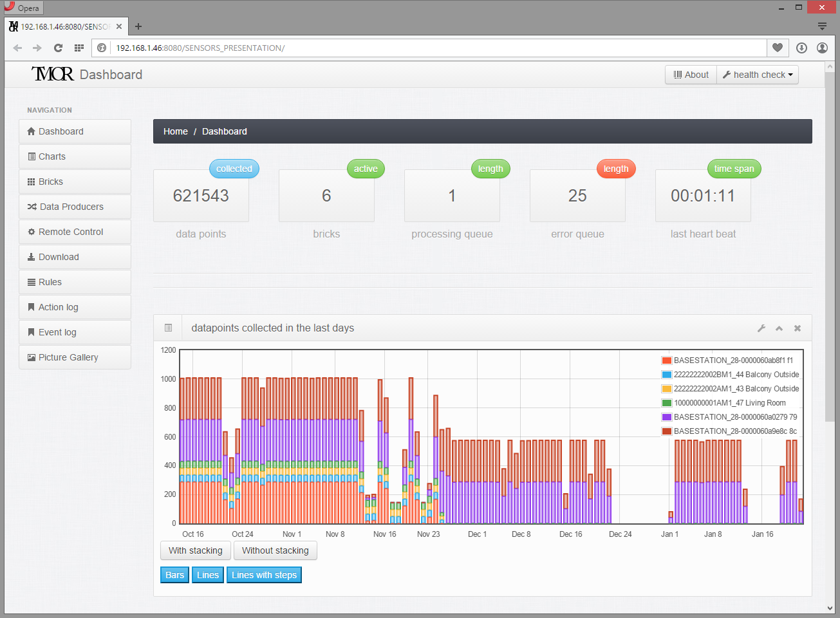Click the Home breadcrumb link

click(176, 131)
